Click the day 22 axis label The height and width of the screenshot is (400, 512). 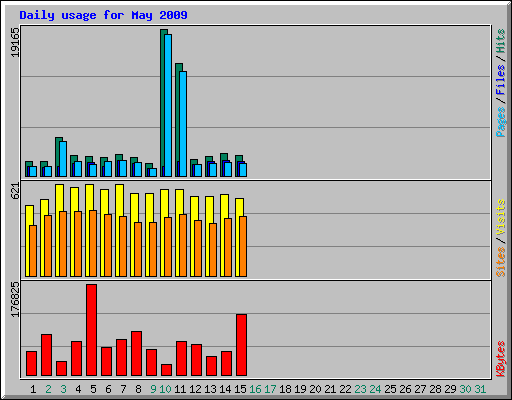coord(345,389)
